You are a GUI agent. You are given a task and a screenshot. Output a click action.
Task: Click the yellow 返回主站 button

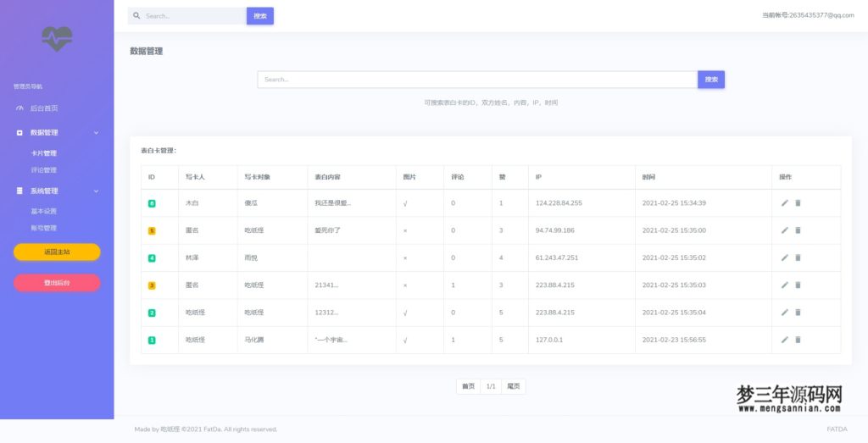pyautogui.click(x=57, y=252)
